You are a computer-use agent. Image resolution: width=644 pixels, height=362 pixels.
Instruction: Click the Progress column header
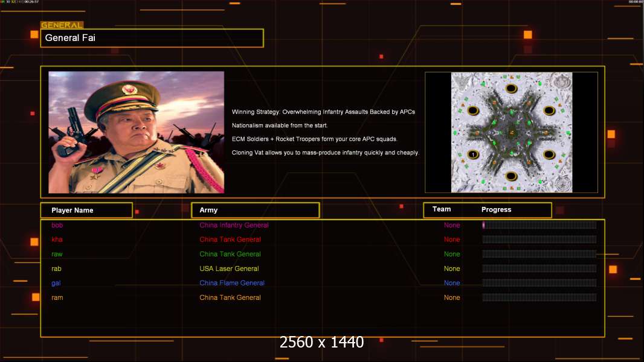[496, 210]
